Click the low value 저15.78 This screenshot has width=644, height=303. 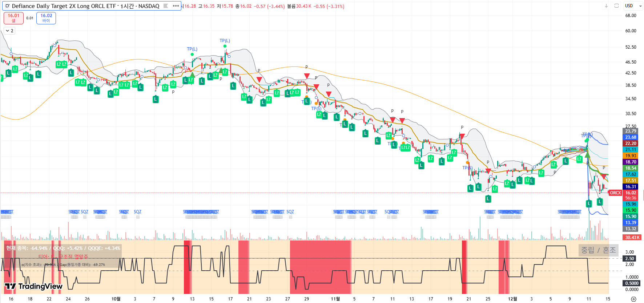[225, 6]
